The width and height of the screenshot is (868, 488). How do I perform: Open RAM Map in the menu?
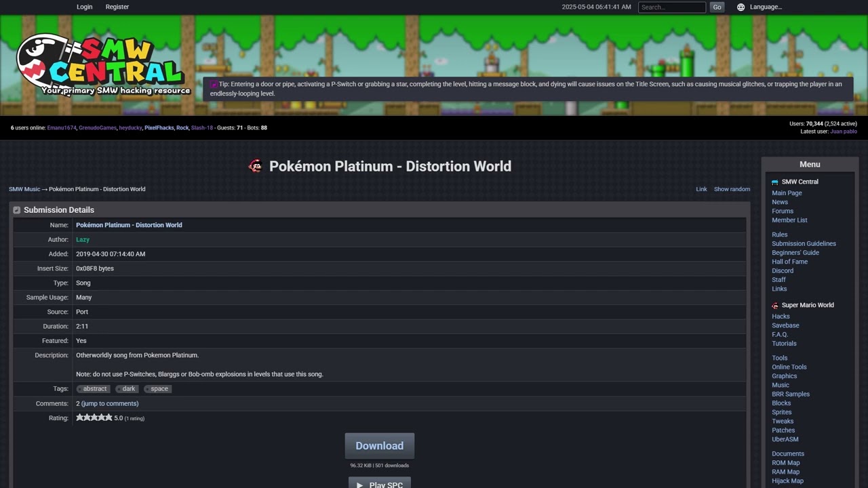(x=785, y=472)
